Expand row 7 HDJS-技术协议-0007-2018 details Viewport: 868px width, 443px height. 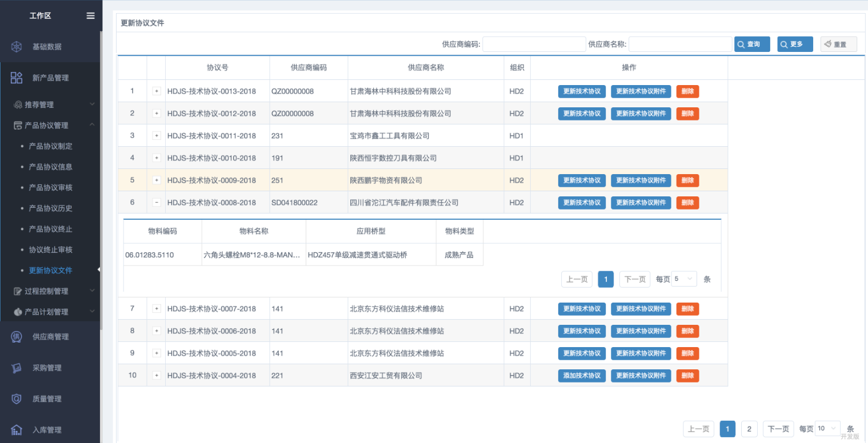click(x=157, y=309)
